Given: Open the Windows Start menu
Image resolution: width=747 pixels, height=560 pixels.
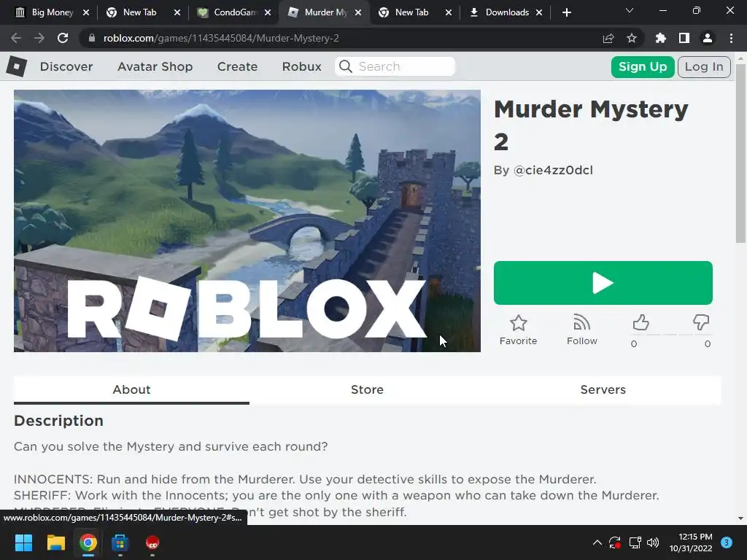Looking at the screenshot, I should 23,542.
